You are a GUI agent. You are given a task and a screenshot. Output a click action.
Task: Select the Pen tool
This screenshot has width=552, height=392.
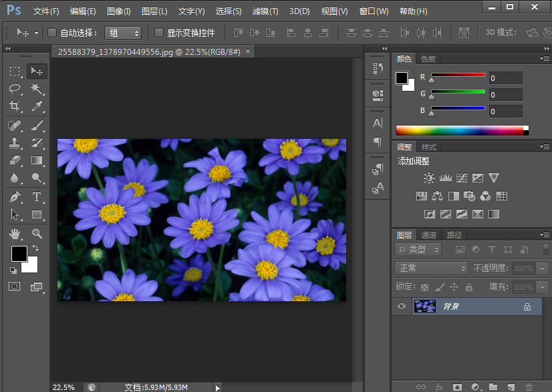(x=15, y=197)
